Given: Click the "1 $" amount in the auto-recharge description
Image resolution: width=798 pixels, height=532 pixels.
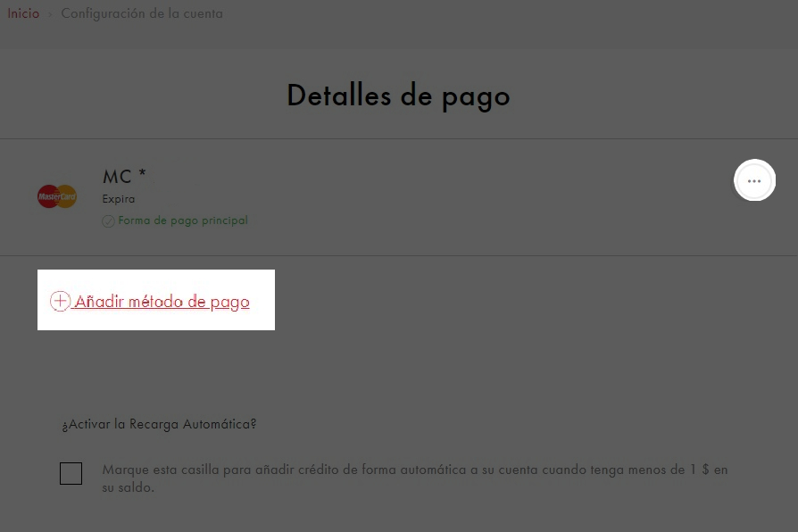Looking at the screenshot, I should [699, 470].
